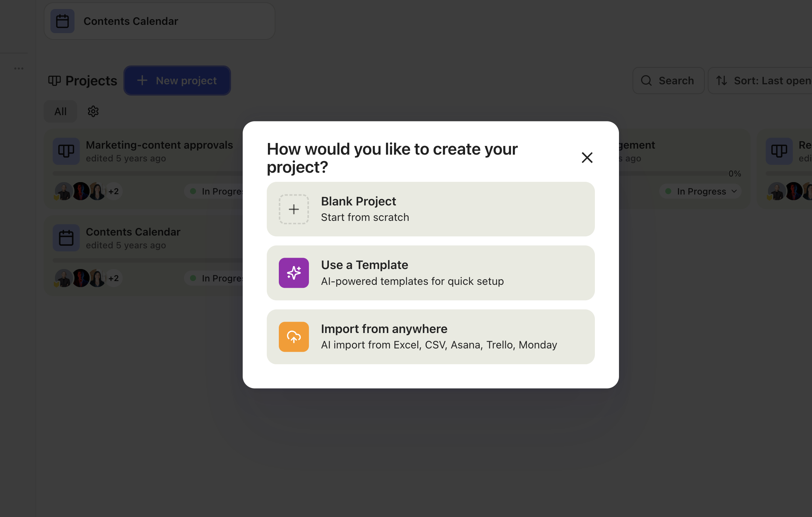Close the create project dialog
The image size is (812, 517).
click(x=587, y=157)
